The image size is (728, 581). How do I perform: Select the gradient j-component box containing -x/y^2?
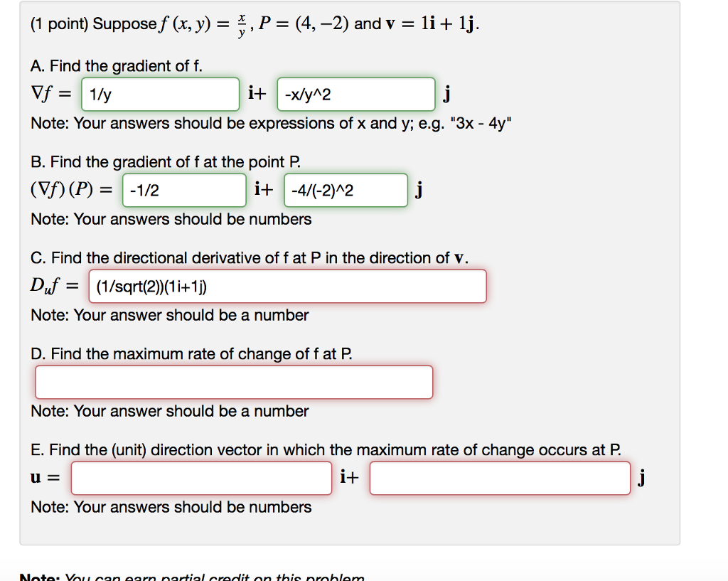click(x=355, y=94)
